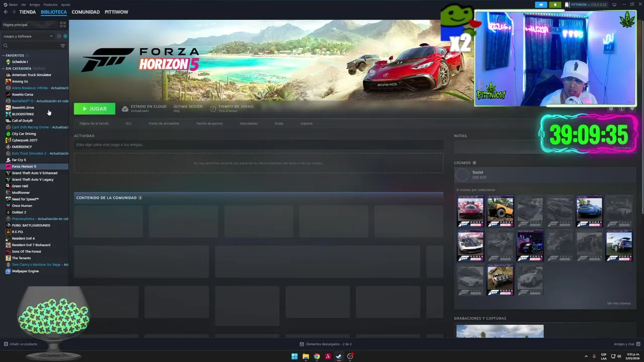The height and width of the screenshot is (362, 644).
Task: Open Tienda de puntos tab
Action: [209, 123]
